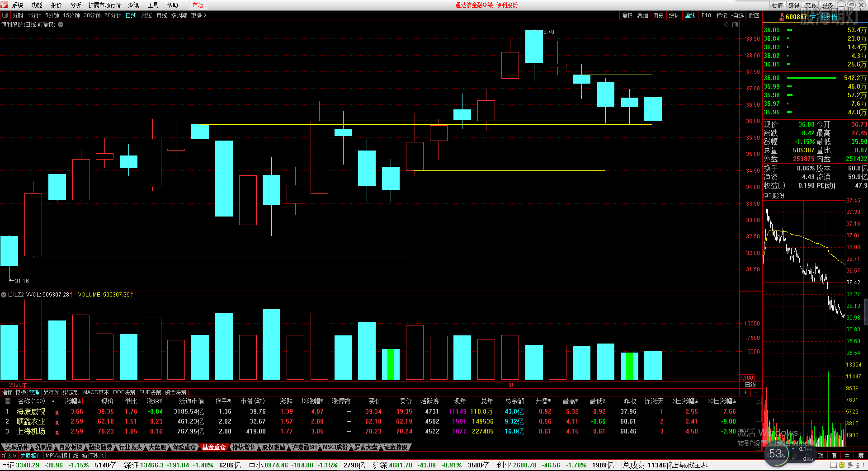
Task: Toggle the right info panel icon
Action: coord(735,24)
